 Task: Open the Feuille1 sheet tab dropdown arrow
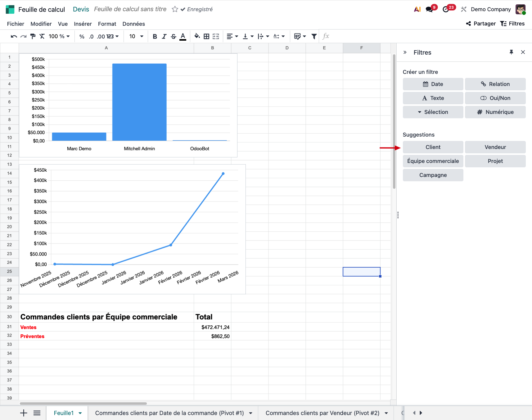pyautogui.click(x=80, y=413)
